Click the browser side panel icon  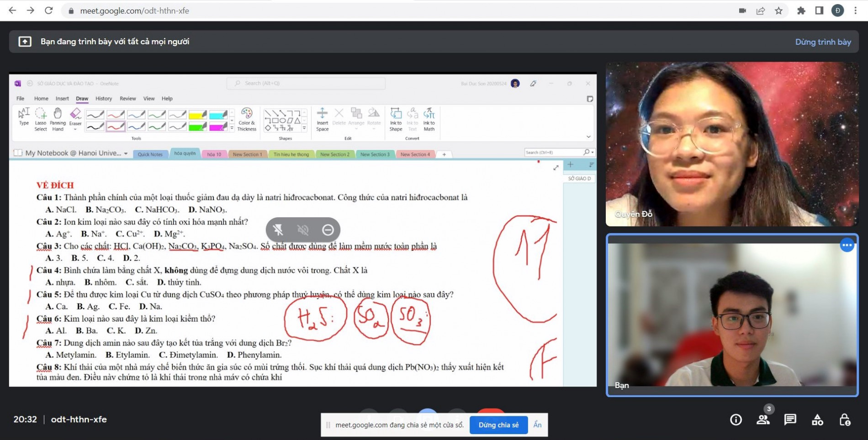pos(819,10)
